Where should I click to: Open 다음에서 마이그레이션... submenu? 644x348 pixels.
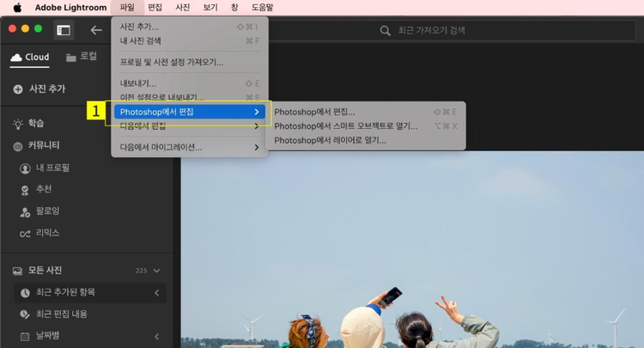190,147
